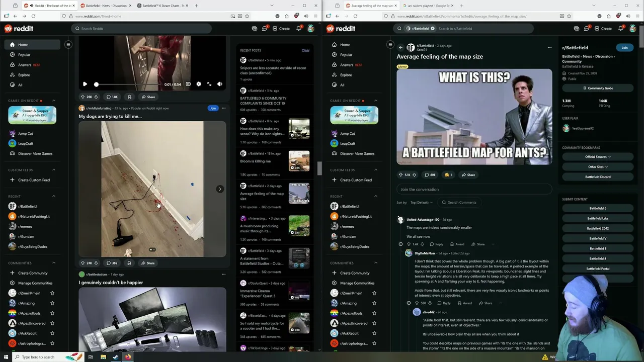Viewport: 644px width, 362px height.
Task: Remove r/Battlefield search filter chip
Action: coord(432,29)
